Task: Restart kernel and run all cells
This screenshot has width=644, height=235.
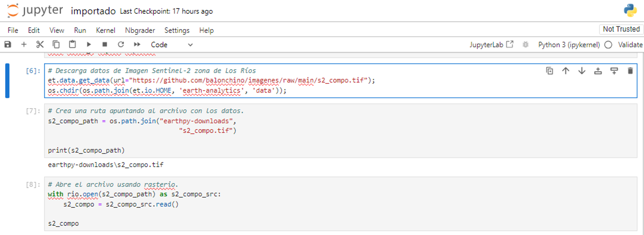Action: pyautogui.click(x=137, y=45)
